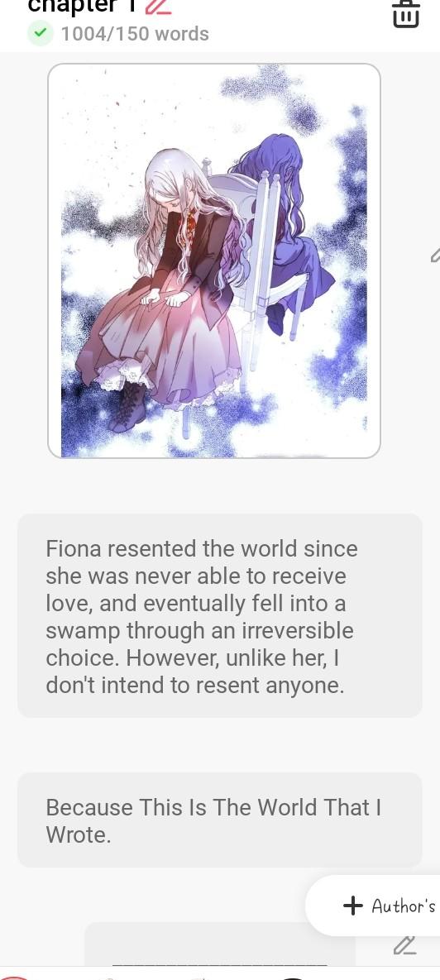Open the illustration of two girls on chairs
This screenshot has height=980, width=440.
[214, 261]
